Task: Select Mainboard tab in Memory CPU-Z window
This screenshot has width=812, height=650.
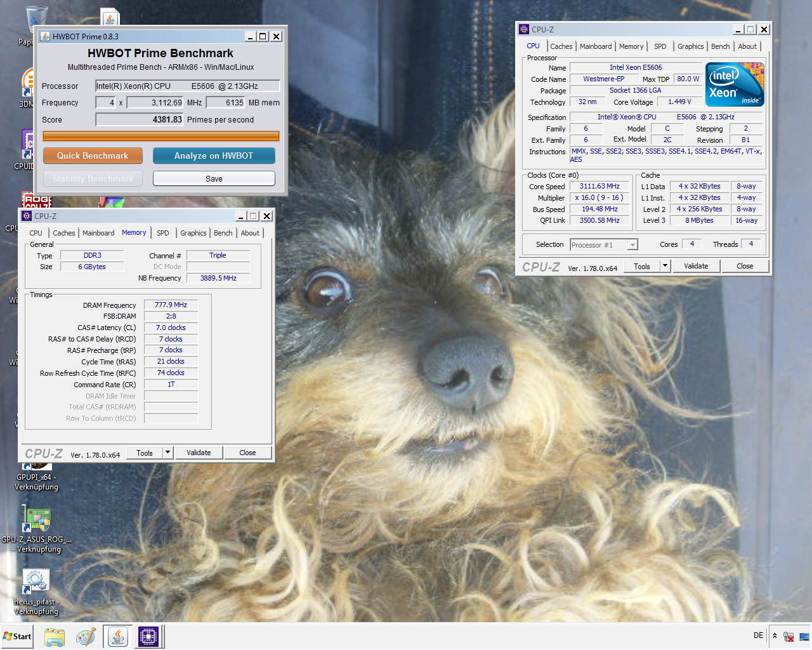Action: tap(98, 233)
